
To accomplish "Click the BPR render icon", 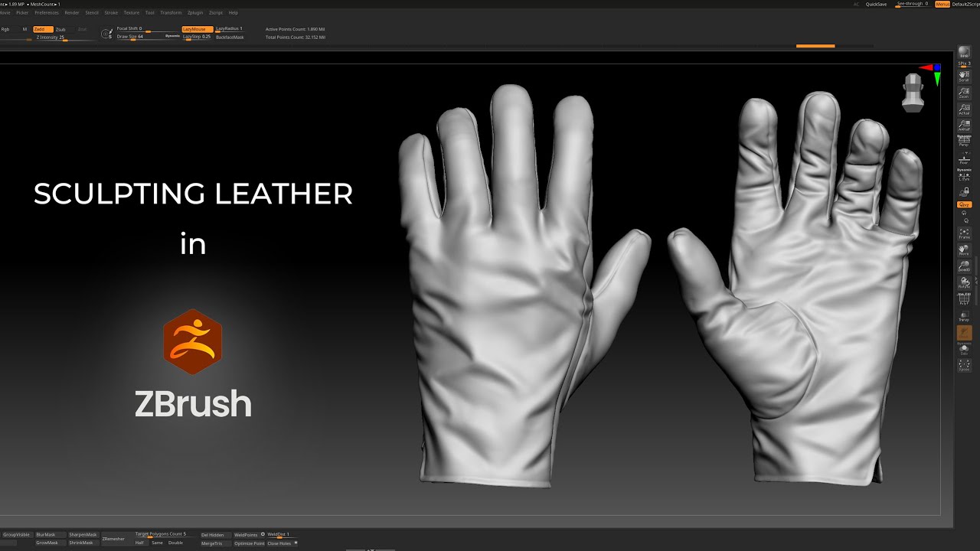I will coord(964,51).
